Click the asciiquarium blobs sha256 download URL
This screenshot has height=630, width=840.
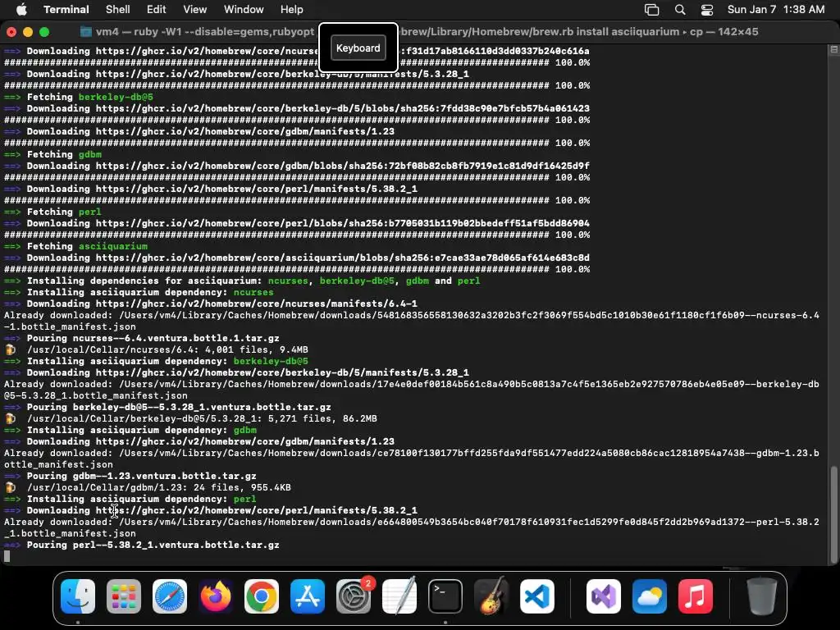[x=342, y=258]
